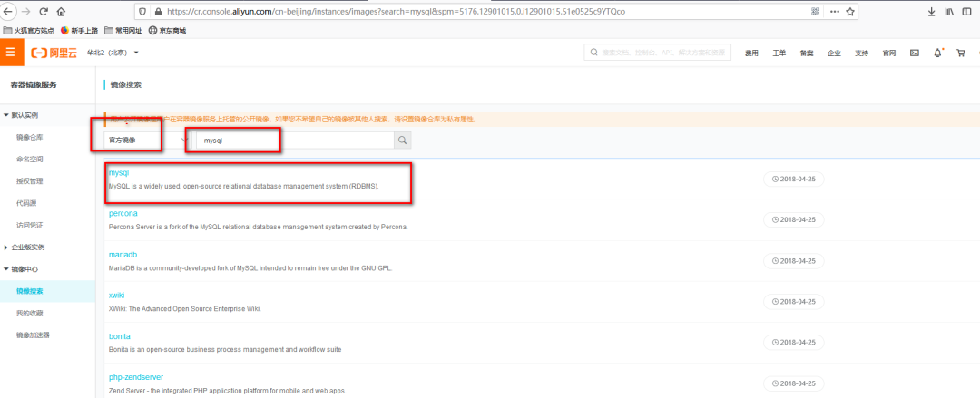Open the 官网 top menu

888,53
